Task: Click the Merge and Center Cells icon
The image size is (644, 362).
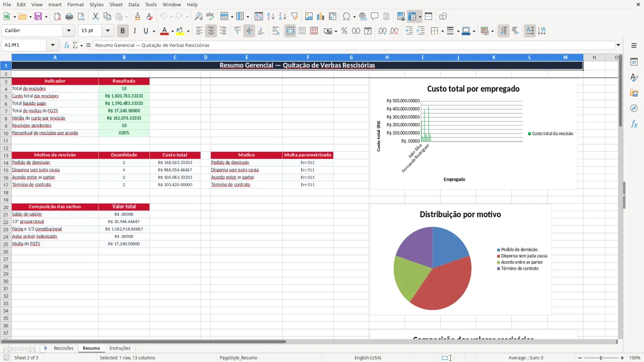Action: pyautogui.click(x=290, y=31)
